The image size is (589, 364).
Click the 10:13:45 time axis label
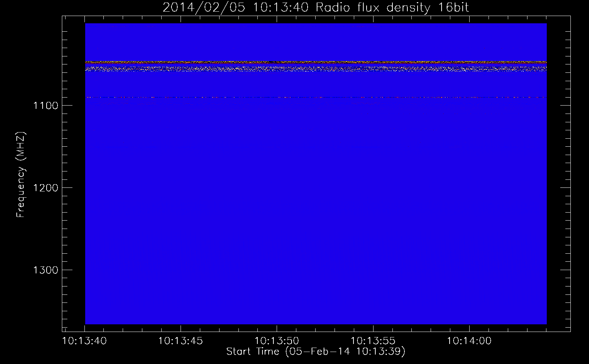point(181,341)
